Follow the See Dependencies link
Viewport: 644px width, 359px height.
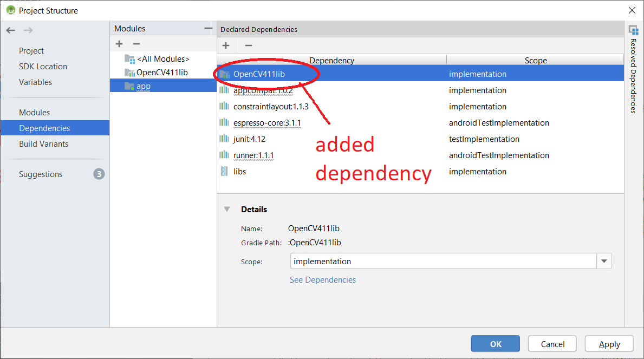pos(323,280)
